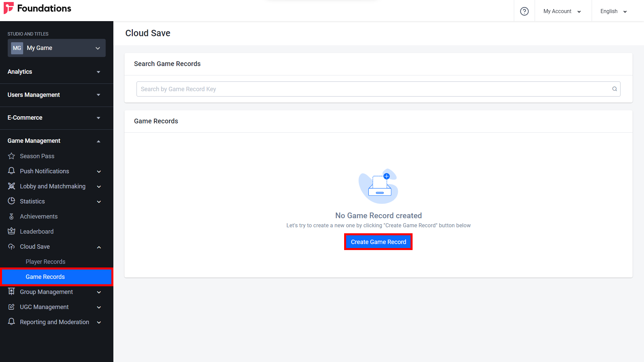Click the Group Management icon
This screenshot has width=644, height=362.
point(11,291)
